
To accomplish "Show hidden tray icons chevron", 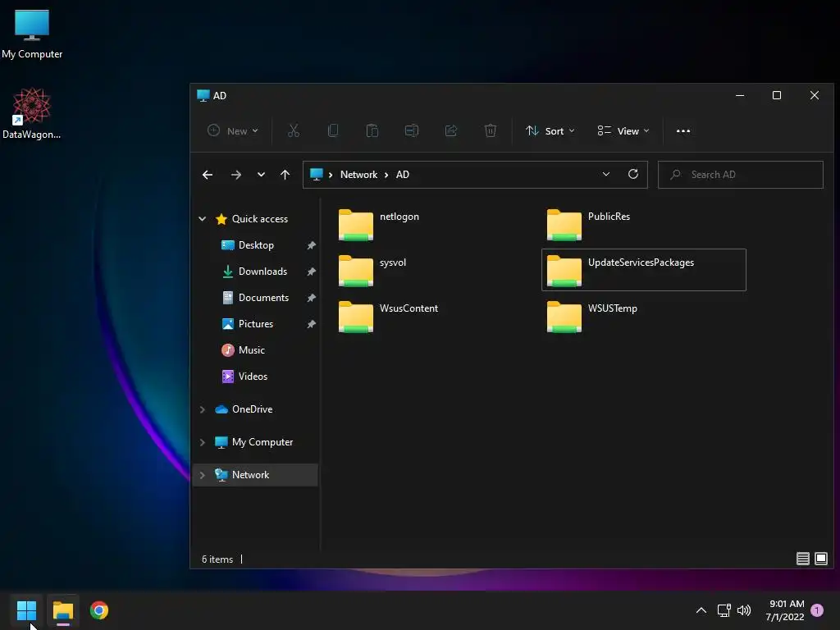I will pyautogui.click(x=701, y=610).
